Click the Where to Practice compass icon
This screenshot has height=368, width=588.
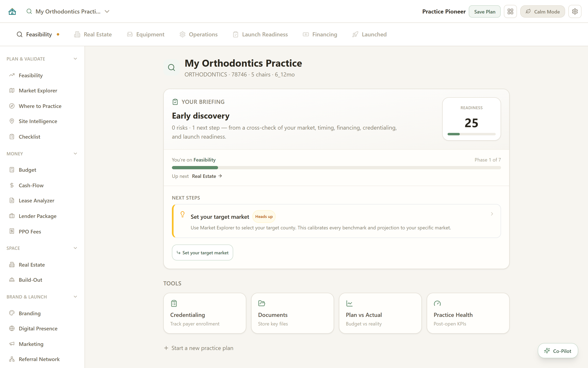12,106
